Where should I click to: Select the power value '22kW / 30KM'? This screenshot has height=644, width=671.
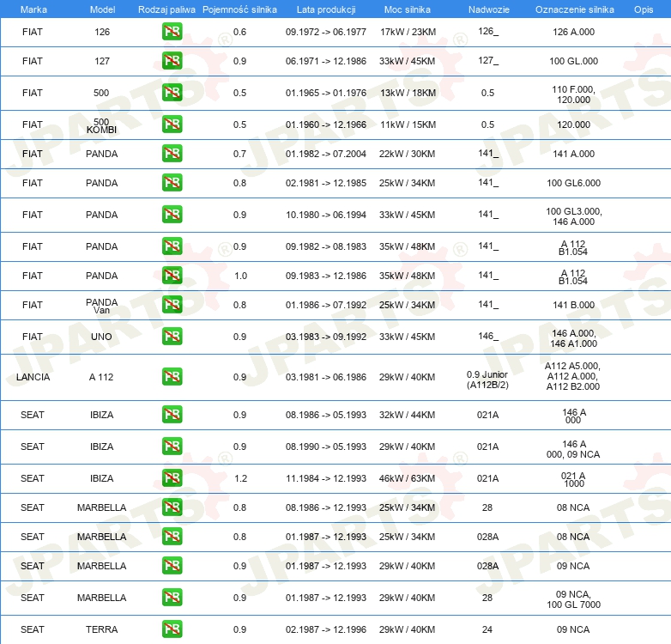pos(407,154)
